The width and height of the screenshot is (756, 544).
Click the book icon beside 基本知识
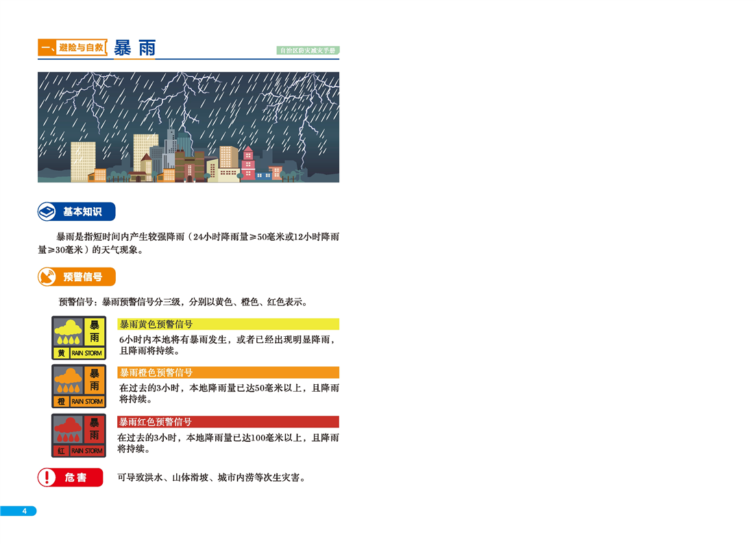coord(47,212)
